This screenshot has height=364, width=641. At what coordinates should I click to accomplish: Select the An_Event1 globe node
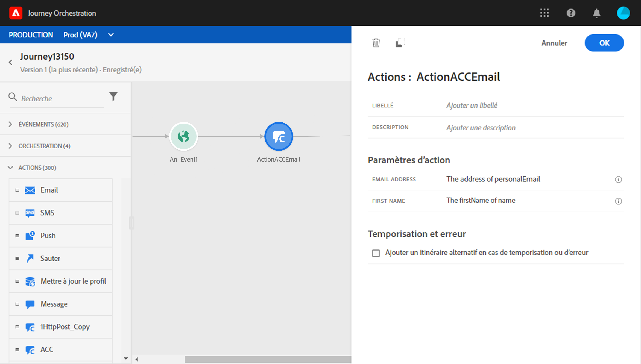pos(183,136)
